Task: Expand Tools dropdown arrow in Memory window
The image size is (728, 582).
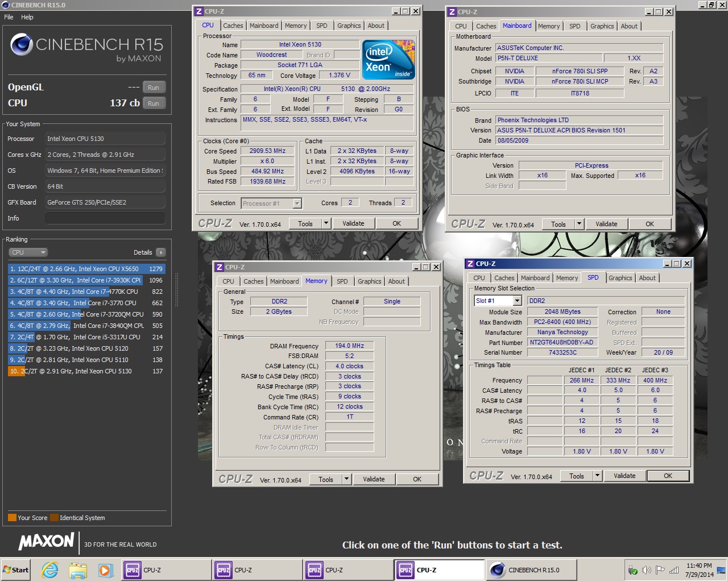Action: (x=347, y=480)
